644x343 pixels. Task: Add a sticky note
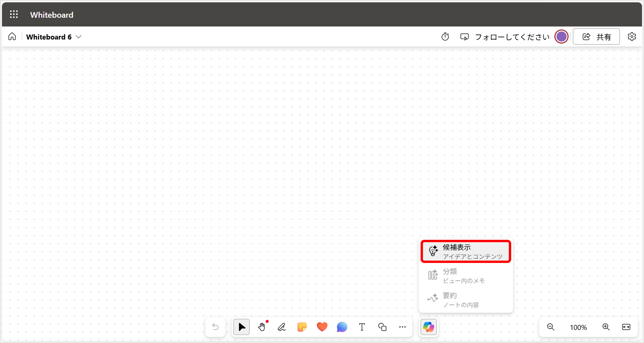point(302,327)
